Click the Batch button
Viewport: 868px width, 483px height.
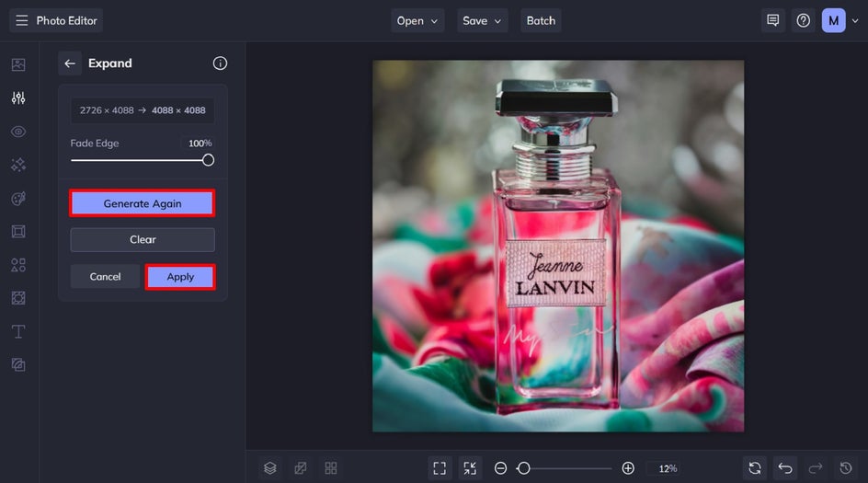[541, 20]
